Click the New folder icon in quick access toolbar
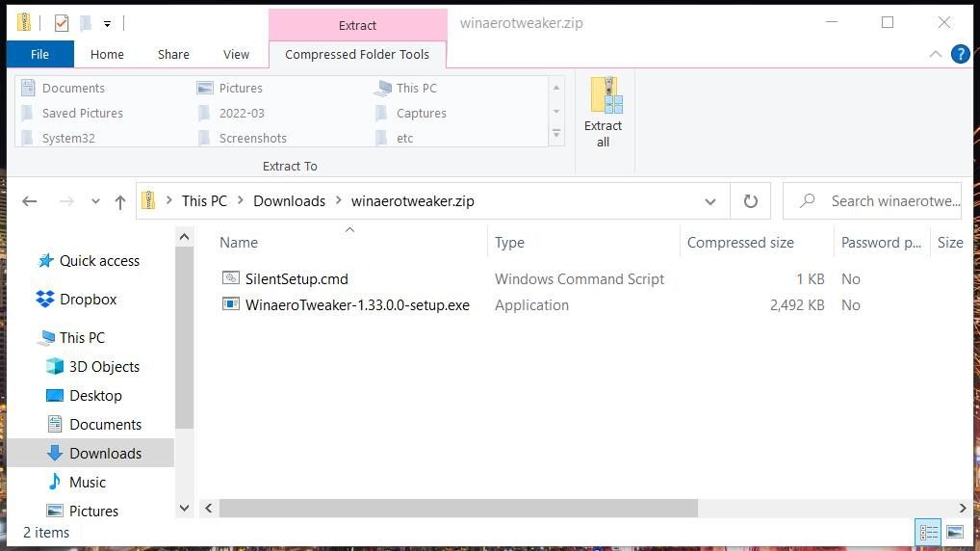980x551 pixels. (x=86, y=23)
